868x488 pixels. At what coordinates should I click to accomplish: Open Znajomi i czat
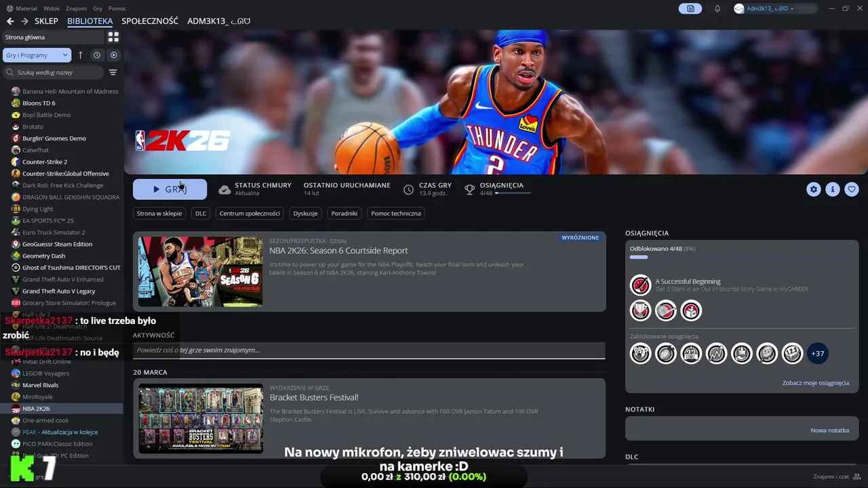tap(837, 476)
